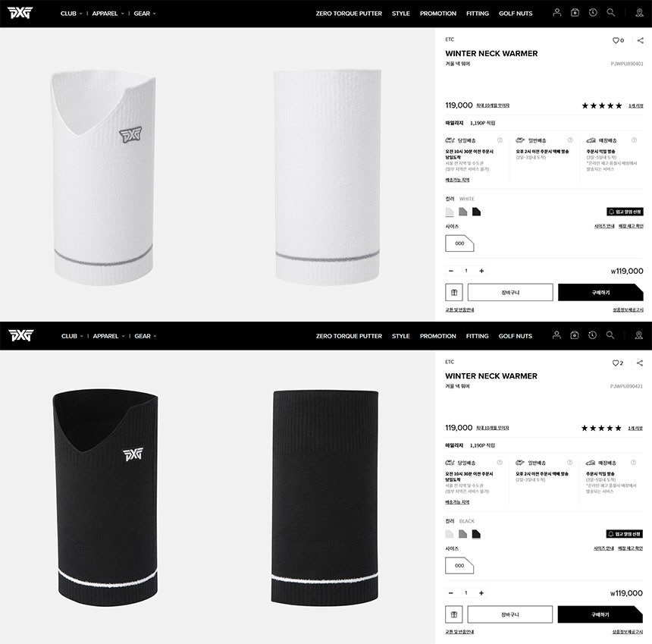Select size 000 for the white neck warmer
This screenshot has width=652, height=644.
pyautogui.click(x=459, y=243)
